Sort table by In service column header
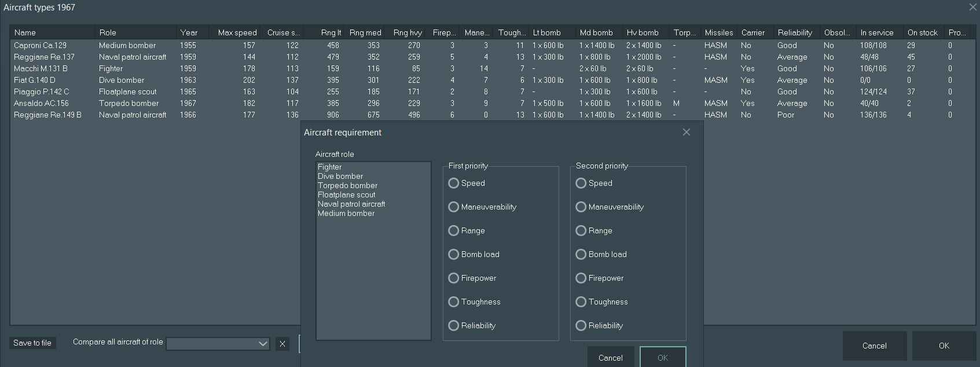 [880, 32]
